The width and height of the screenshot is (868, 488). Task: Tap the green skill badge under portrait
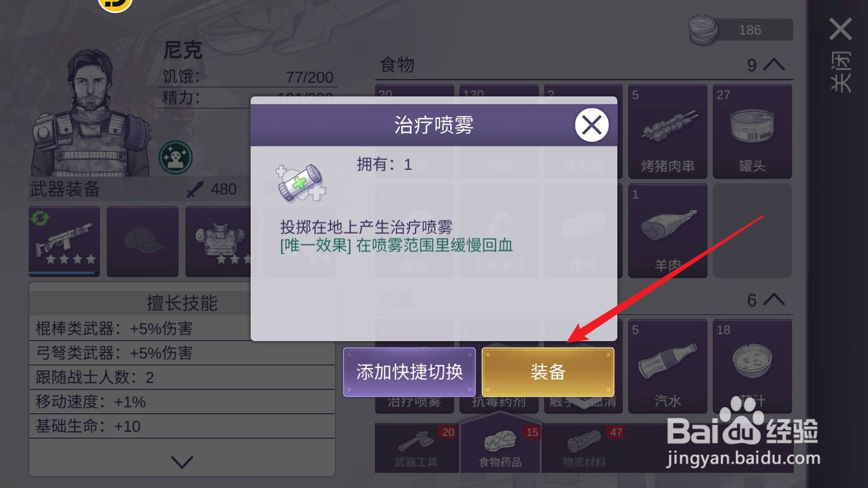click(x=175, y=157)
